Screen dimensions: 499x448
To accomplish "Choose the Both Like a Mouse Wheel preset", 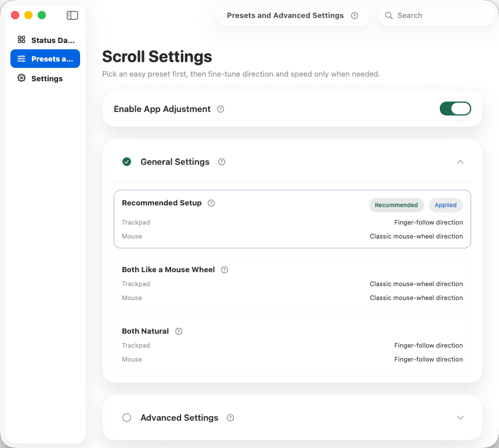I will click(292, 283).
